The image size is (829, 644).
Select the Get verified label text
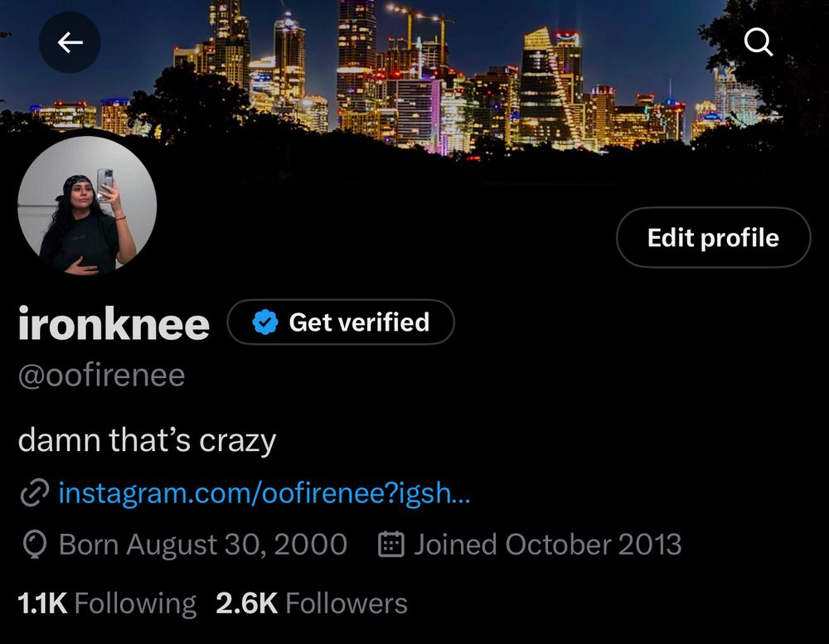pyautogui.click(x=359, y=322)
